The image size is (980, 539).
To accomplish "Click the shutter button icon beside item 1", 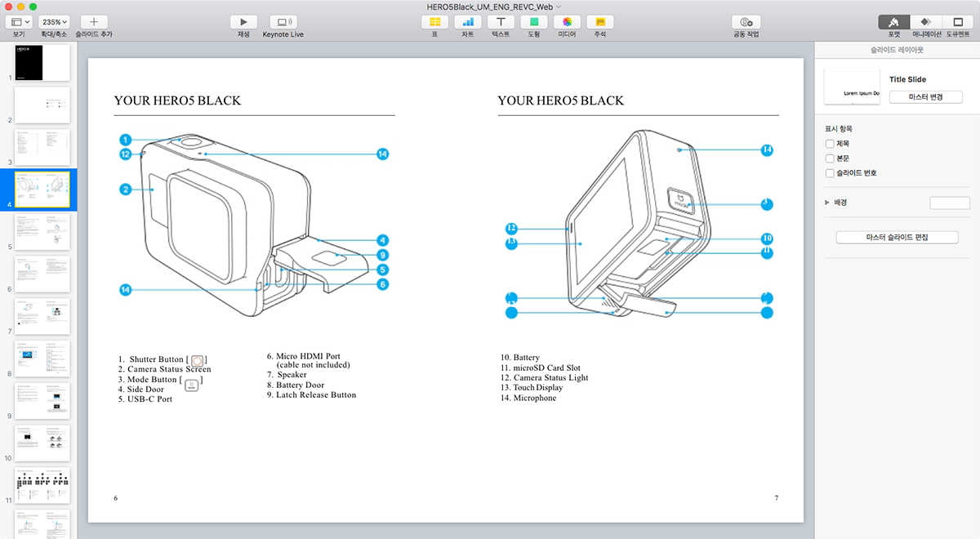I will [x=198, y=360].
